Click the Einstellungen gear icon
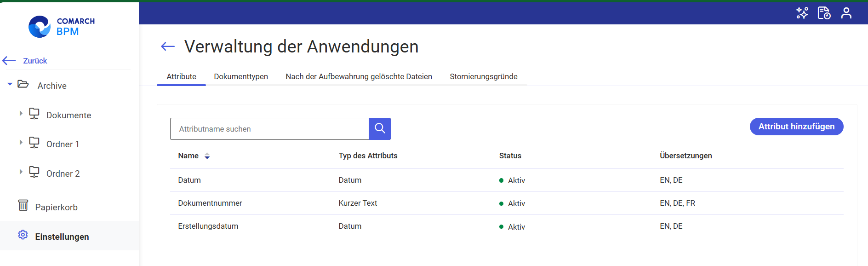Viewport: 868px width, 266px height. point(23,235)
